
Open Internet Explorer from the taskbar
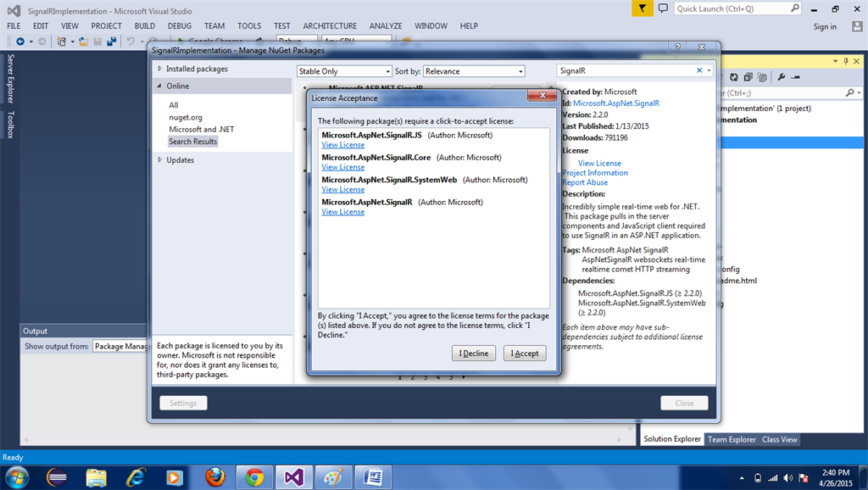136,477
